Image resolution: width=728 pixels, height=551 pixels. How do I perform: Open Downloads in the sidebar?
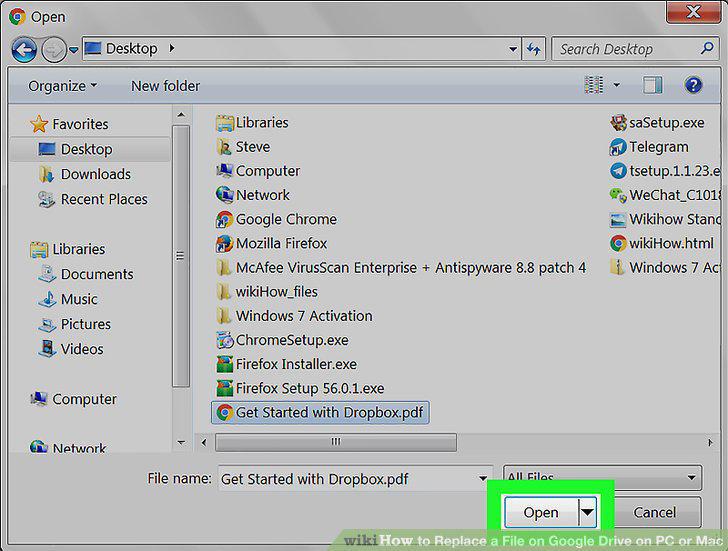84,174
